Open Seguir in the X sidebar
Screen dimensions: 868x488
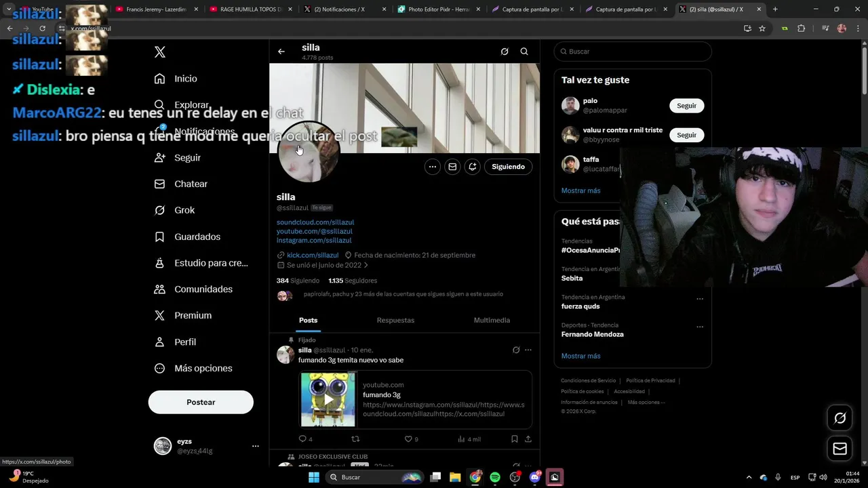tap(177, 157)
